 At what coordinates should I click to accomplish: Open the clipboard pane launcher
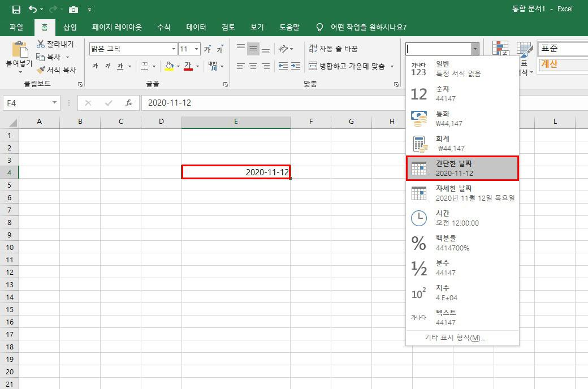point(80,84)
